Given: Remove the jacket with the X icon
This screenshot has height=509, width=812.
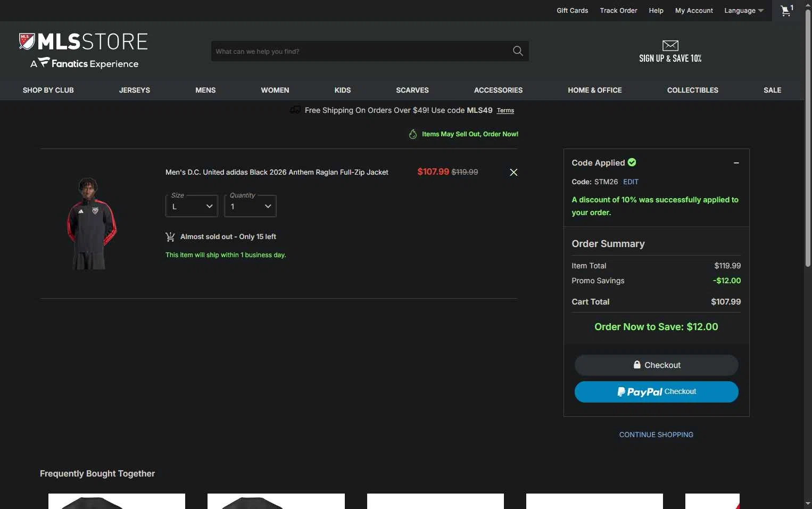Looking at the screenshot, I should [x=513, y=172].
